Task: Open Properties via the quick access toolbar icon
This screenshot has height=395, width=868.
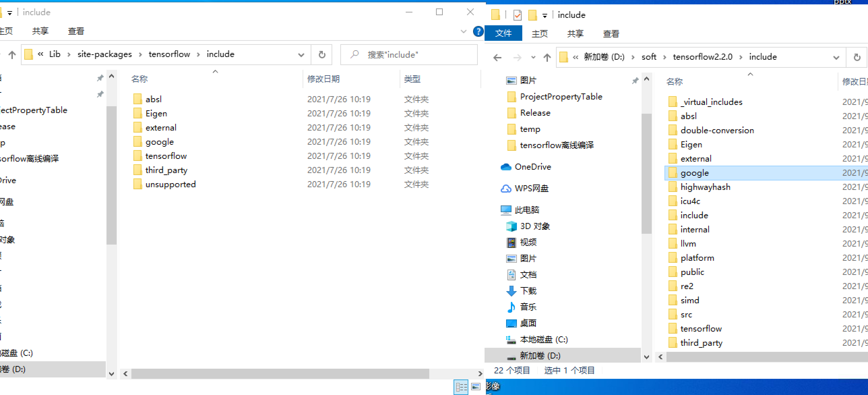Action: (x=517, y=15)
